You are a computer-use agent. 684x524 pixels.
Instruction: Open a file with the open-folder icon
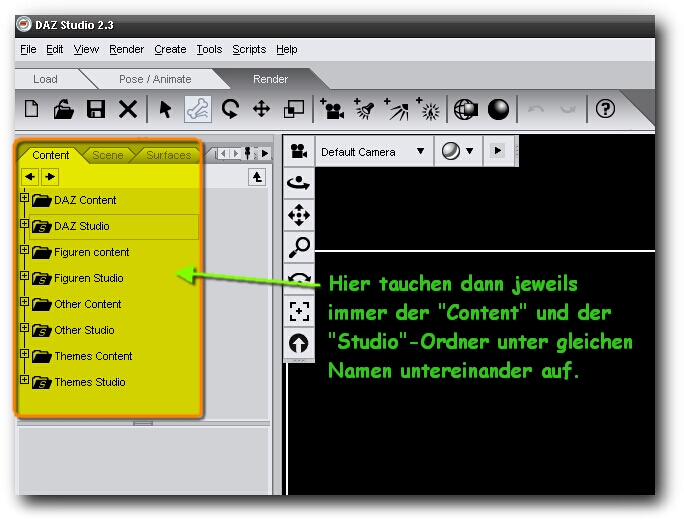[x=64, y=109]
